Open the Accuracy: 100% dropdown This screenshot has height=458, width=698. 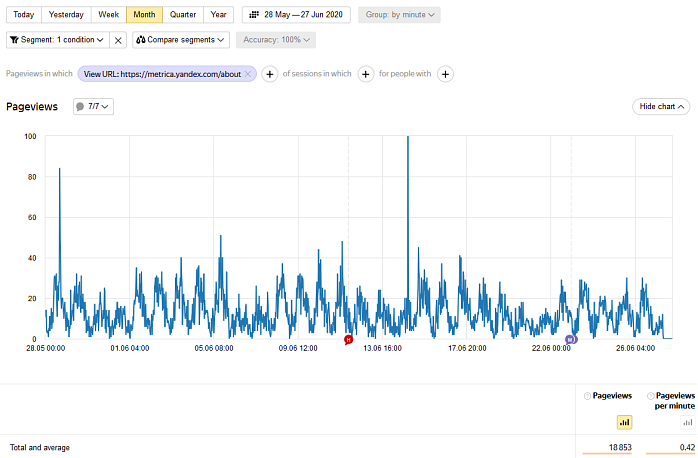point(276,40)
